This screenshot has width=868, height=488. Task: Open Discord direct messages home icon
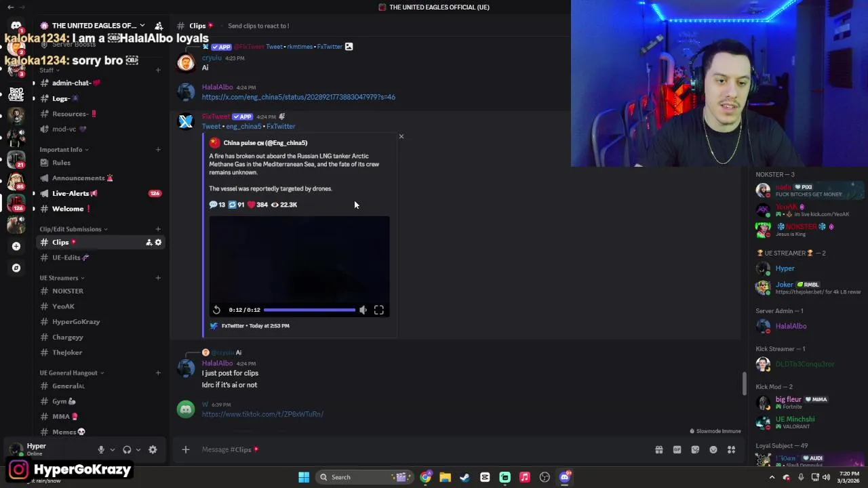(x=16, y=26)
